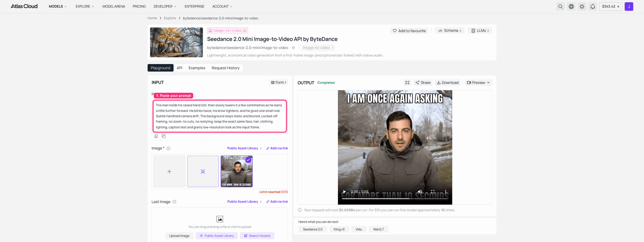Image resolution: width=644 pixels, height=242 pixels.
Task: Open the notifications bell
Action: pos(592,6)
